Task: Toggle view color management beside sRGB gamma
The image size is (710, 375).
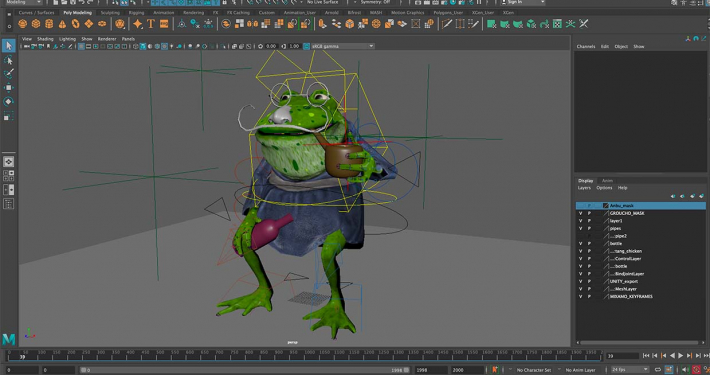Action: [x=307, y=46]
